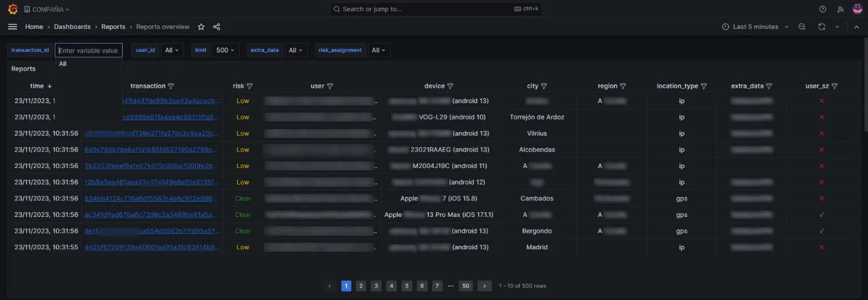Filter the user column
The height and width of the screenshot is (300, 868).
coord(330,86)
